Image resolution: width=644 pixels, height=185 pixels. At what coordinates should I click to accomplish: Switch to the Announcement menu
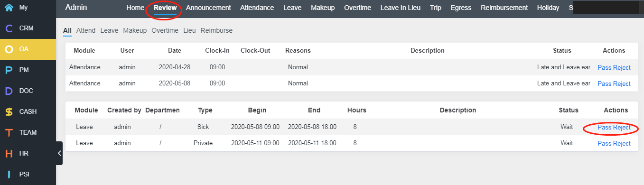coord(208,8)
